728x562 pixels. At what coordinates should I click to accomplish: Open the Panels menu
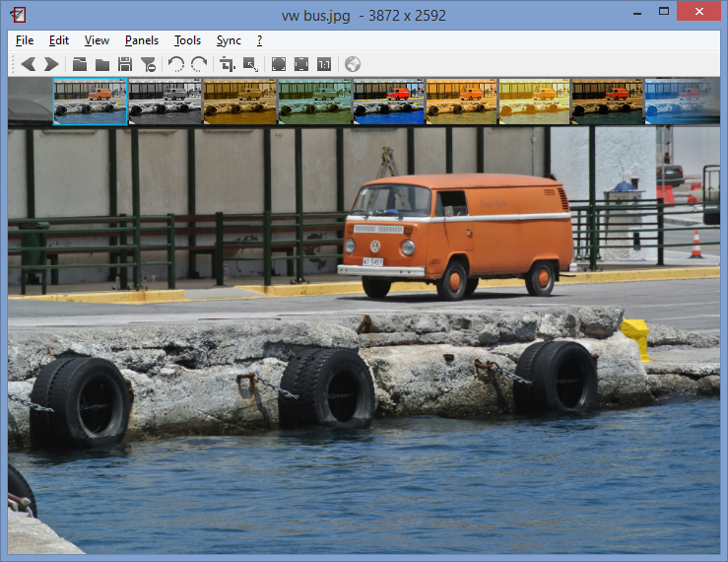coord(142,40)
